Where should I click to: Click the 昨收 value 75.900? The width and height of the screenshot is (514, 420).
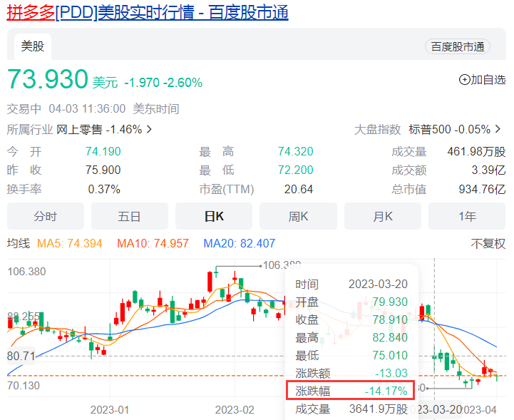pyautogui.click(x=103, y=170)
